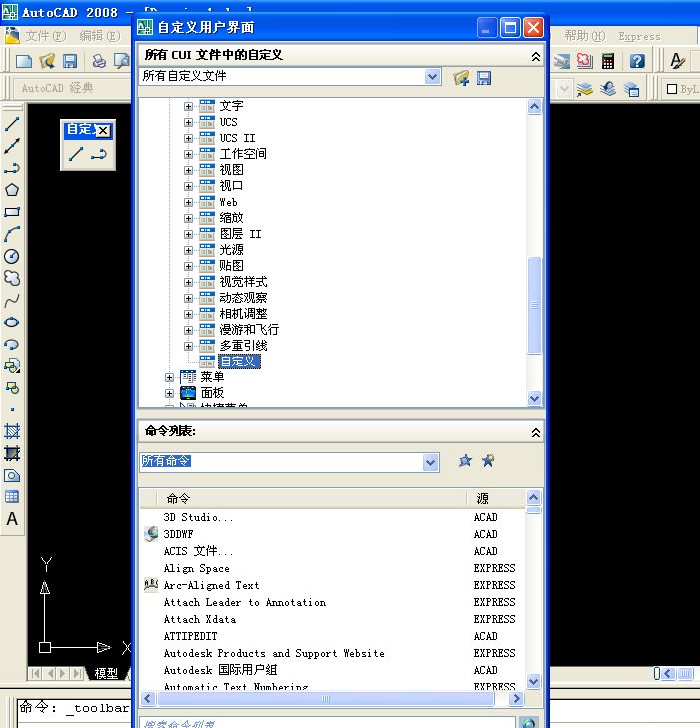This screenshot has height=728, width=700.
Task: Select the Attach Xdata command
Action: click(x=200, y=619)
